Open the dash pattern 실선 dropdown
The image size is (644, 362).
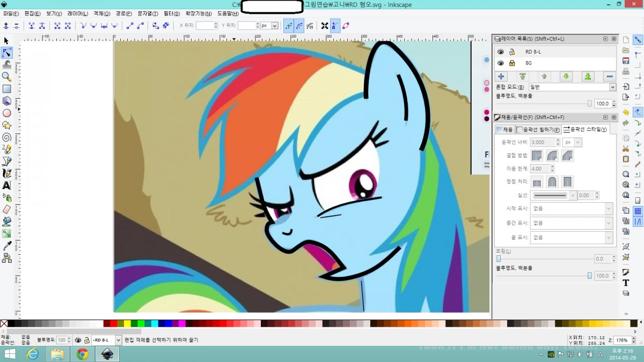(x=553, y=195)
